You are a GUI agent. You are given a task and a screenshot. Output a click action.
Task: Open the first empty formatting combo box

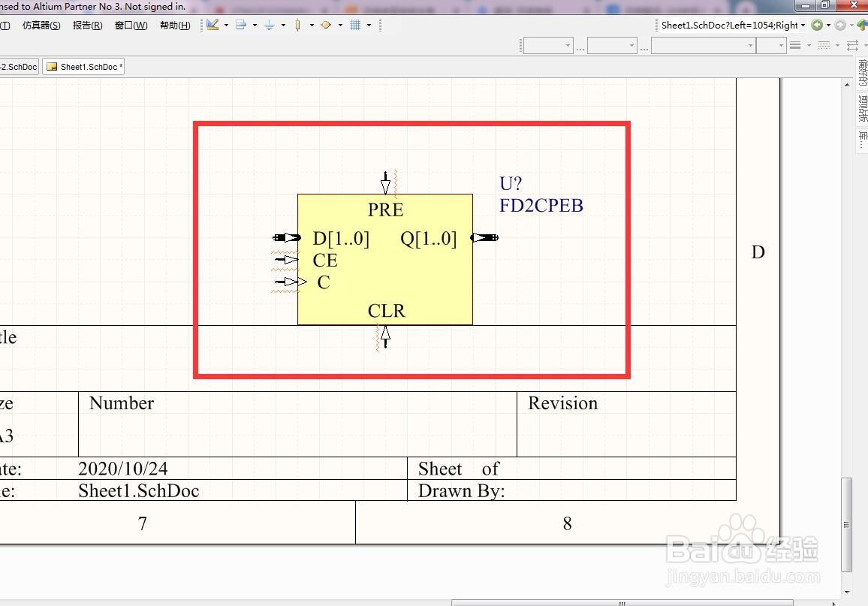coord(548,45)
